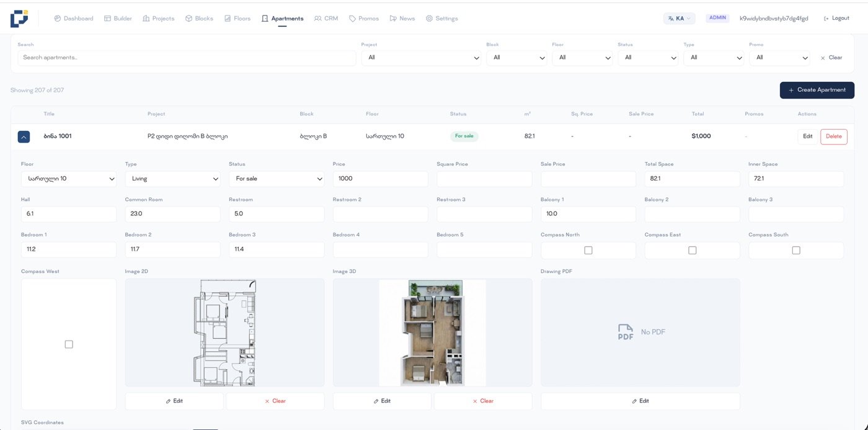This screenshot has height=430, width=868.
Task: Delete the ბინა 1001 apartment
Action: (x=833, y=137)
